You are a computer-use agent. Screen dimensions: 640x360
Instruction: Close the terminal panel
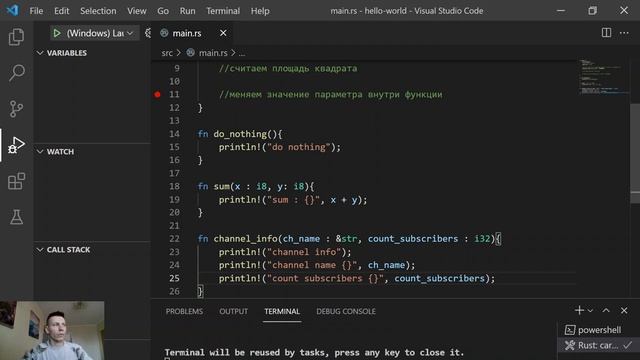[x=624, y=311]
